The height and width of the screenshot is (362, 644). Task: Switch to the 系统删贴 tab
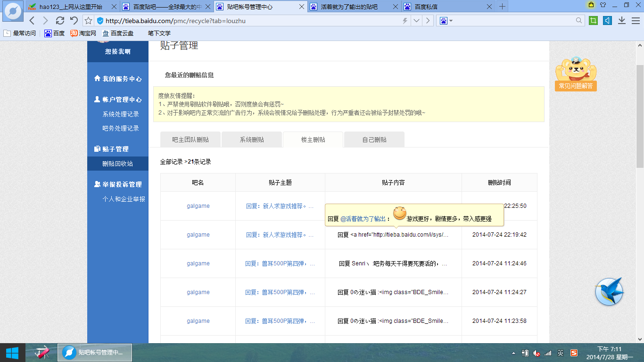(x=252, y=140)
